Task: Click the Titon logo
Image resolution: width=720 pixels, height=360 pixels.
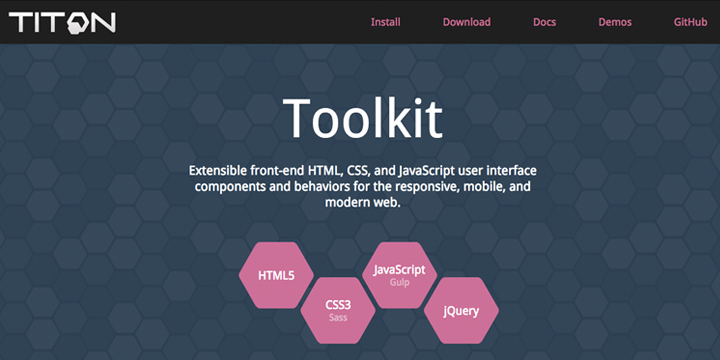Action: tap(62, 22)
